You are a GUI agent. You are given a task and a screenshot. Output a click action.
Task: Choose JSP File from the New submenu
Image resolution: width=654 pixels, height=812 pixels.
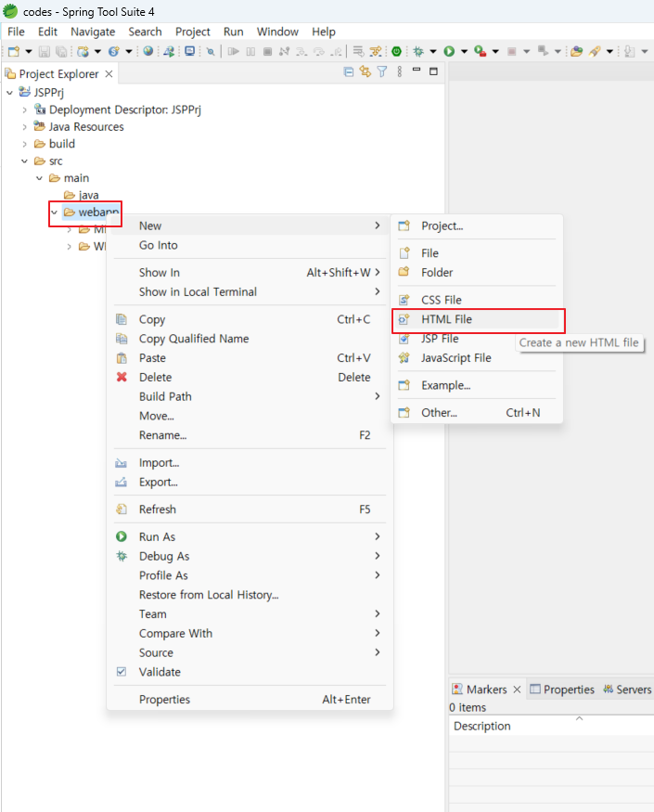[477, 339]
